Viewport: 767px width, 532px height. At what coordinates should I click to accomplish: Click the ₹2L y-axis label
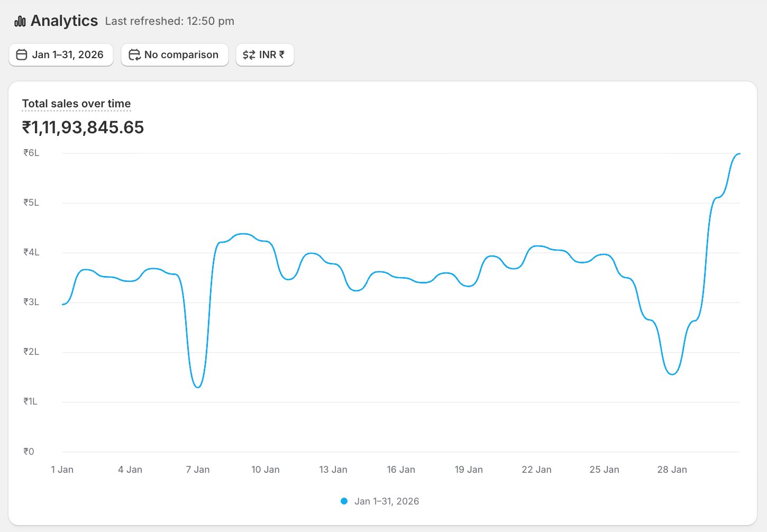pos(31,352)
